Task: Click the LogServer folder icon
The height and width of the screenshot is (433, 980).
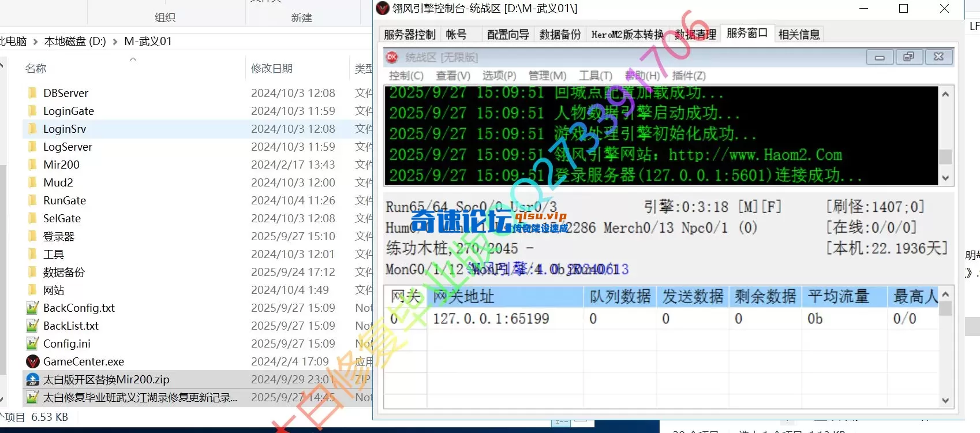Action: pos(32,147)
